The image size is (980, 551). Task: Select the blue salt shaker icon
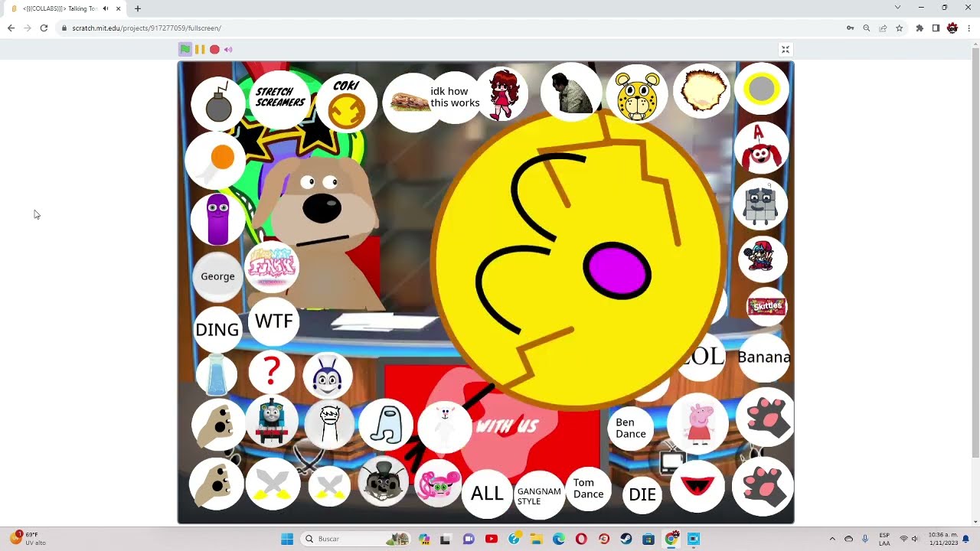(x=217, y=374)
